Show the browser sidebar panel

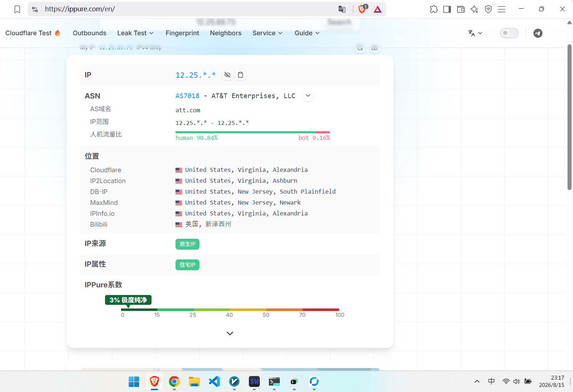pos(447,9)
